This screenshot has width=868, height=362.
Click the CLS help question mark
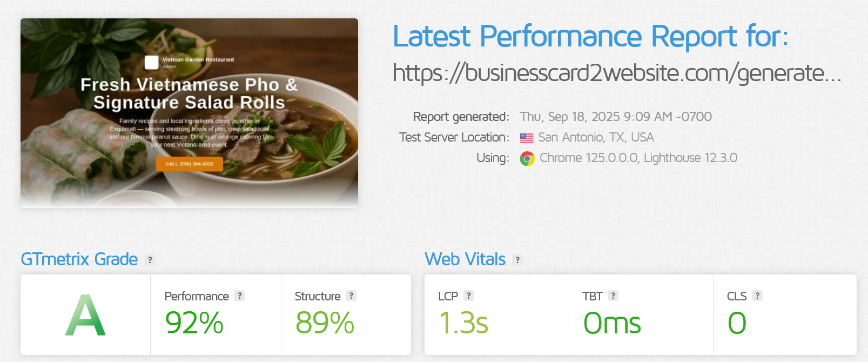(x=757, y=296)
